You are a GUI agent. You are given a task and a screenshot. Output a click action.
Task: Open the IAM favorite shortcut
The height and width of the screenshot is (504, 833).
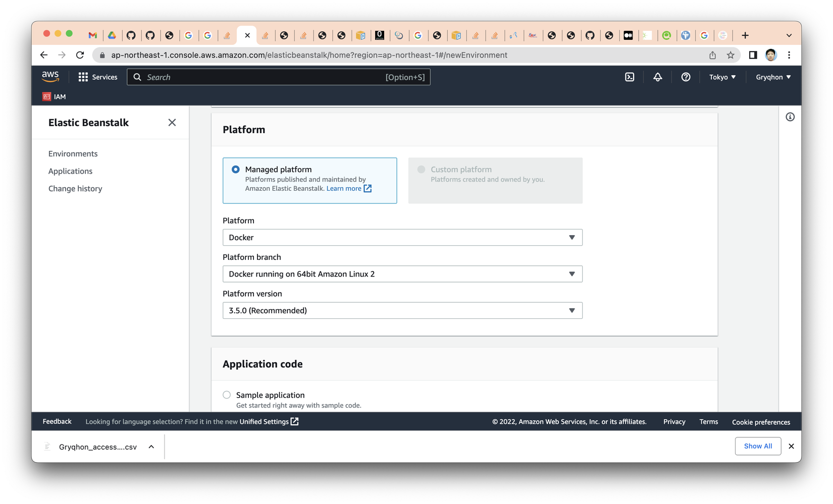[x=54, y=97]
